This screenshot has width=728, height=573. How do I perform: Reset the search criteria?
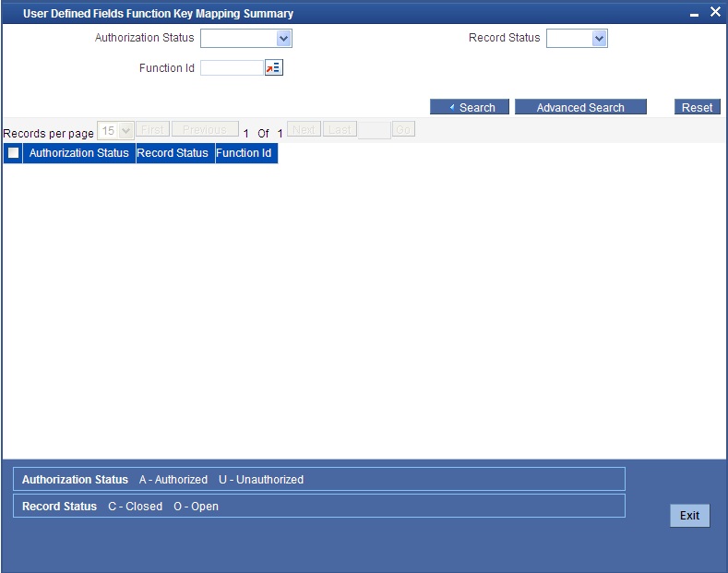(x=697, y=107)
